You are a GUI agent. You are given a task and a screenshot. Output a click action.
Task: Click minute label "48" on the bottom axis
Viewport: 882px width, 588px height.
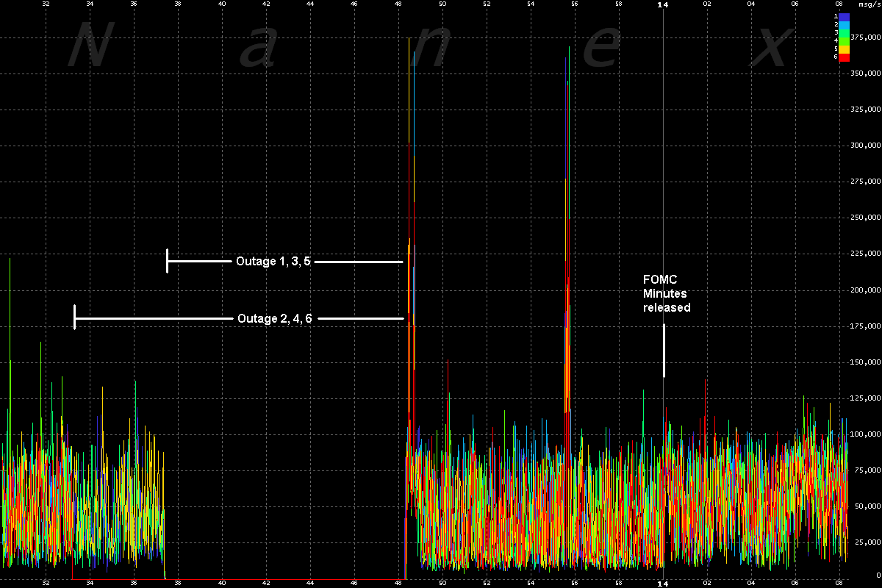398,584
